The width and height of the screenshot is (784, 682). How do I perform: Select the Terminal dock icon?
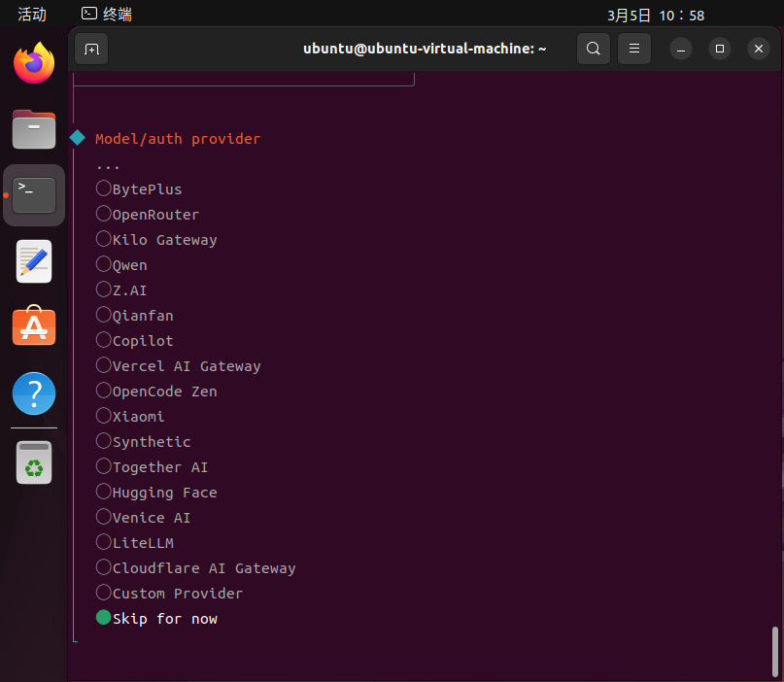34,195
